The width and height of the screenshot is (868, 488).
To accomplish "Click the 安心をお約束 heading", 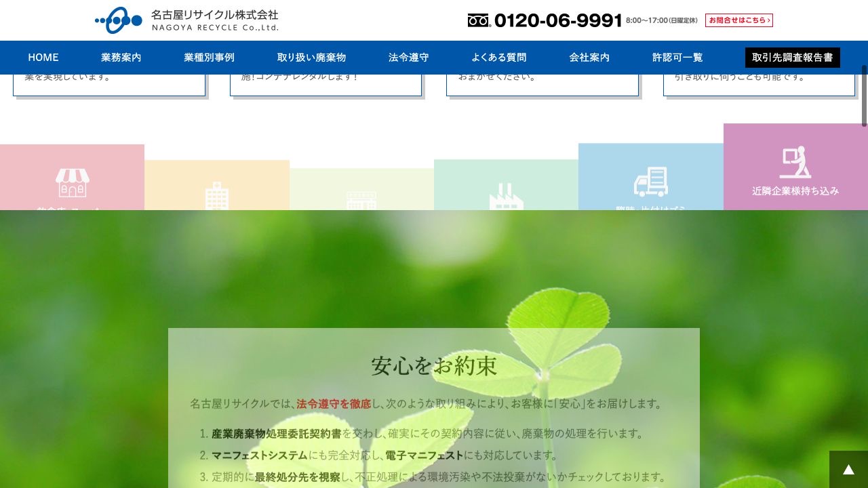I will pos(434,366).
